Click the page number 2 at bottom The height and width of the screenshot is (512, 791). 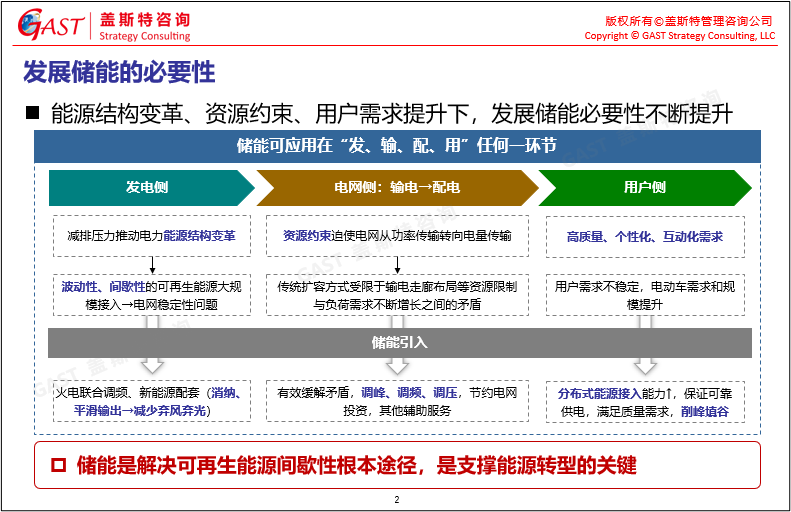(x=397, y=499)
